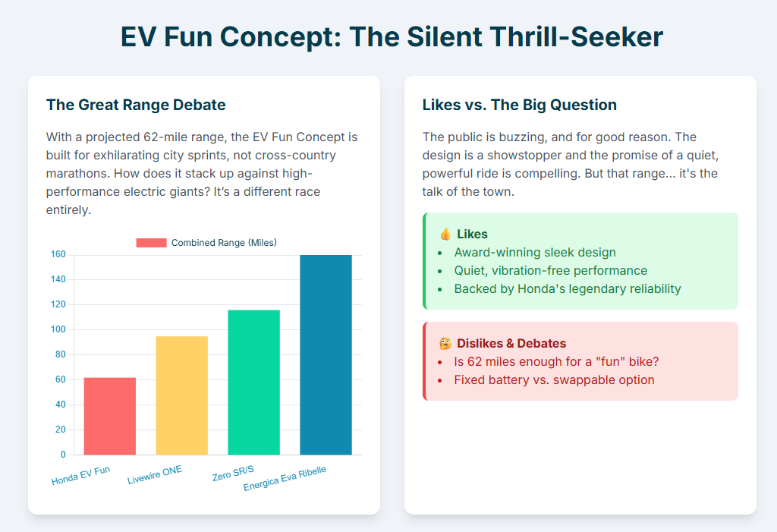Screen dimensions: 777x532
Task: Click the green Zero SR/S bar
Action: point(254,382)
